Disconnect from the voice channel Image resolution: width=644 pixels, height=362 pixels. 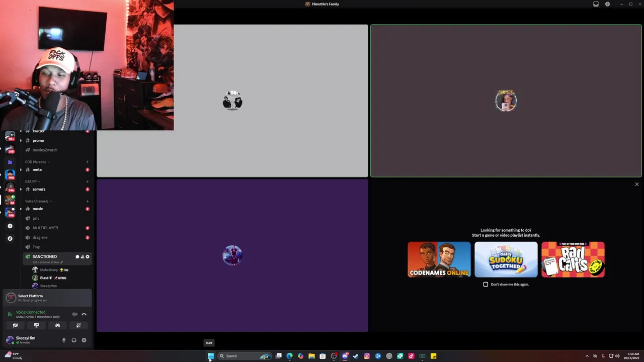click(x=84, y=314)
